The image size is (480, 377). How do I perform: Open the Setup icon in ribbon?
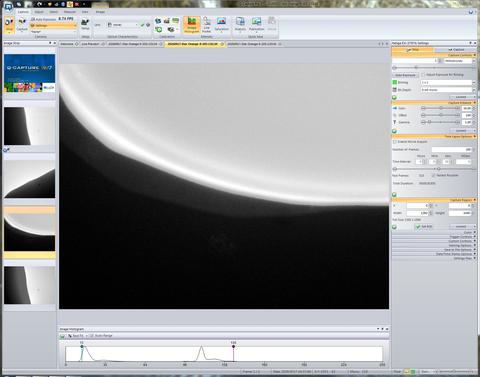pyautogui.click(x=85, y=24)
